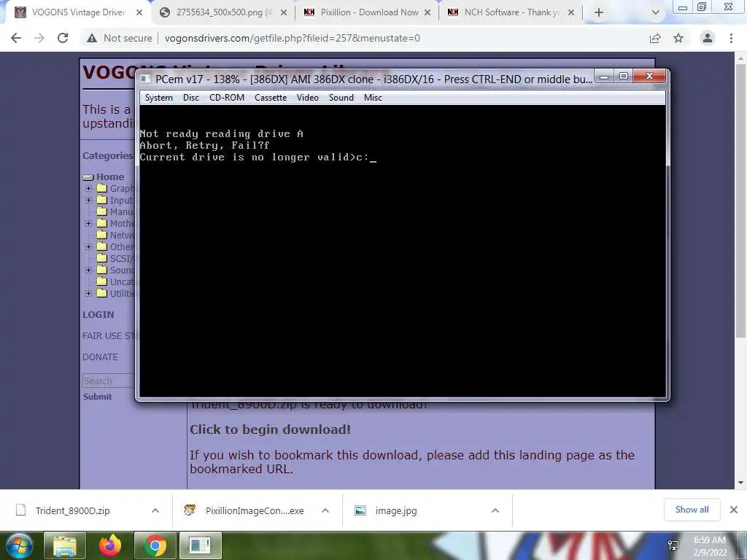Switch to the NCH Software - Thank you tab
Screen dimensions: 747x560
512,12
